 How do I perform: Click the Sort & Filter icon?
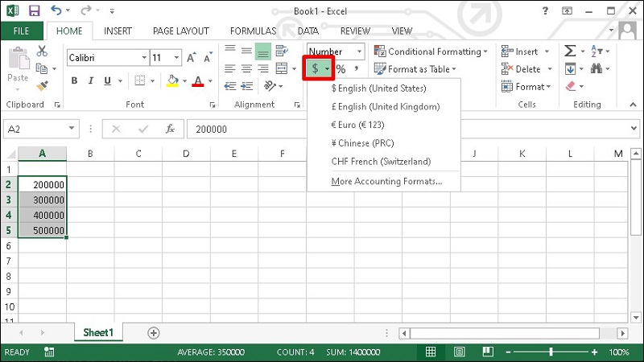[x=597, y=51]
